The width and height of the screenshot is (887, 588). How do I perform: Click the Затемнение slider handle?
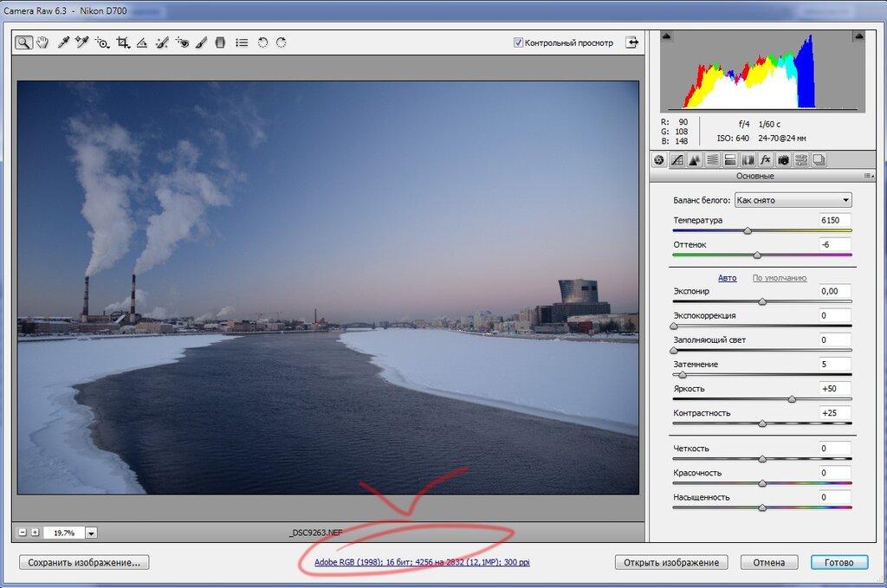pyautogui.click(x=683, y=375)
